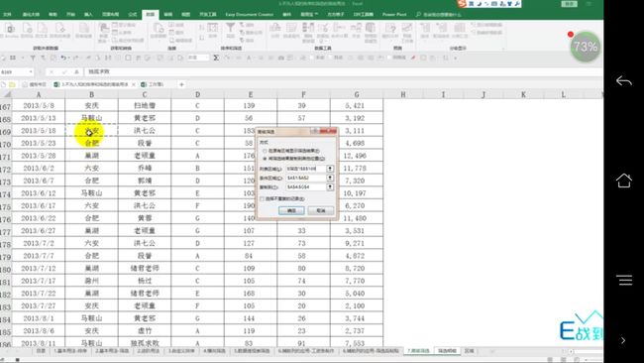
Task: Tap the Android menu hamburger icon
Action: 624,280
